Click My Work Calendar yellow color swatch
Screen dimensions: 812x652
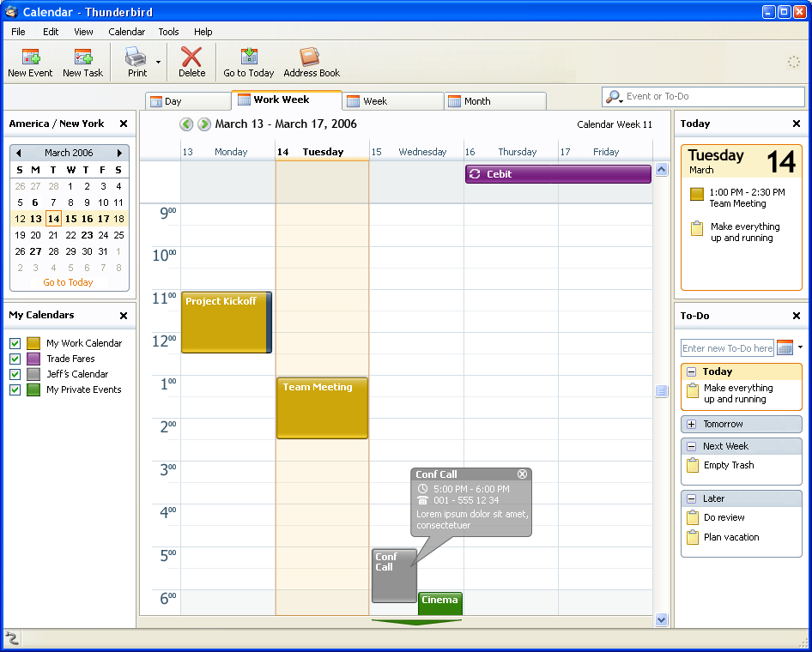(33, 344)
